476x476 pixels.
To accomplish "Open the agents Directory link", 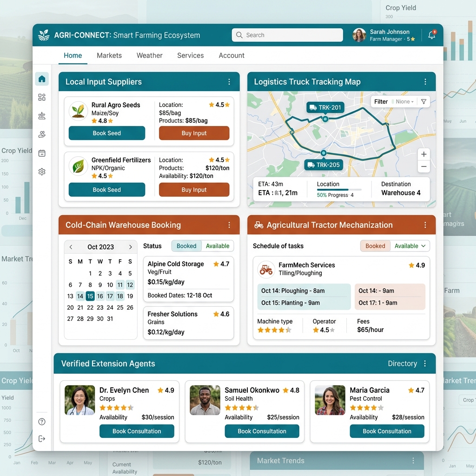I will (x=403, y=364).
